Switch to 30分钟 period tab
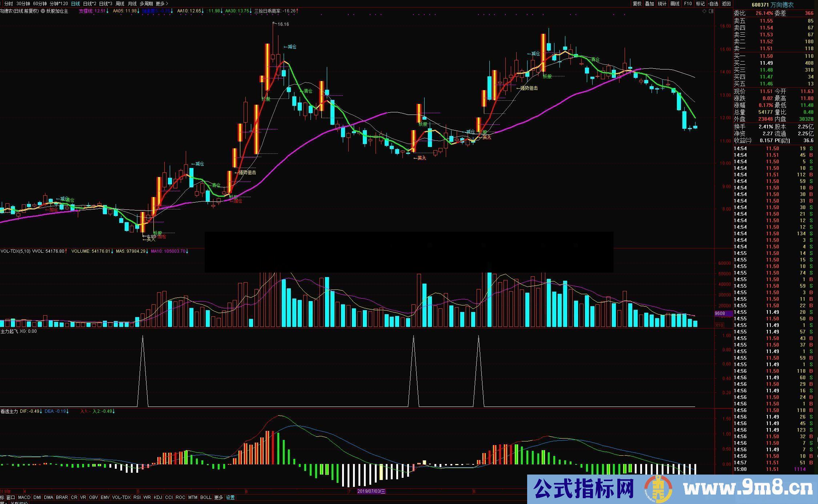Image resolution: width=818 pixels, height=504 pixels. click(23, 4)
